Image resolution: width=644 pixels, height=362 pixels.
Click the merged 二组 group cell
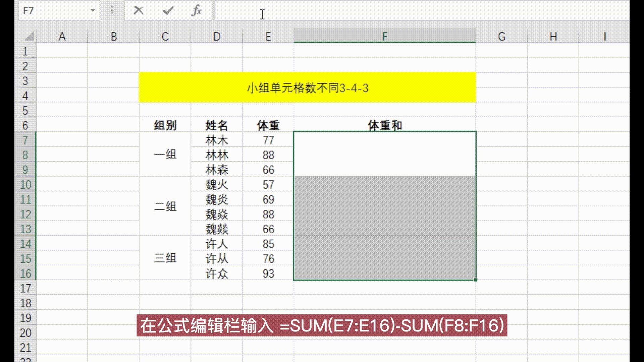pos(164,207)
